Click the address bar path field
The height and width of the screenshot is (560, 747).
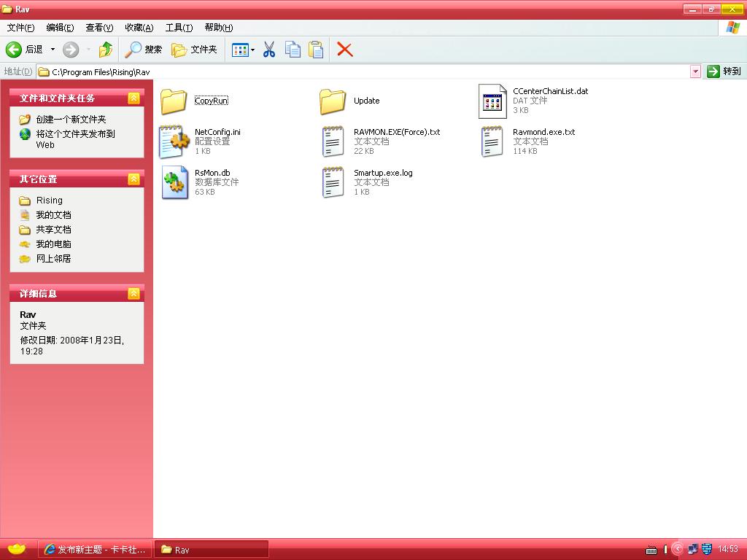365,72
